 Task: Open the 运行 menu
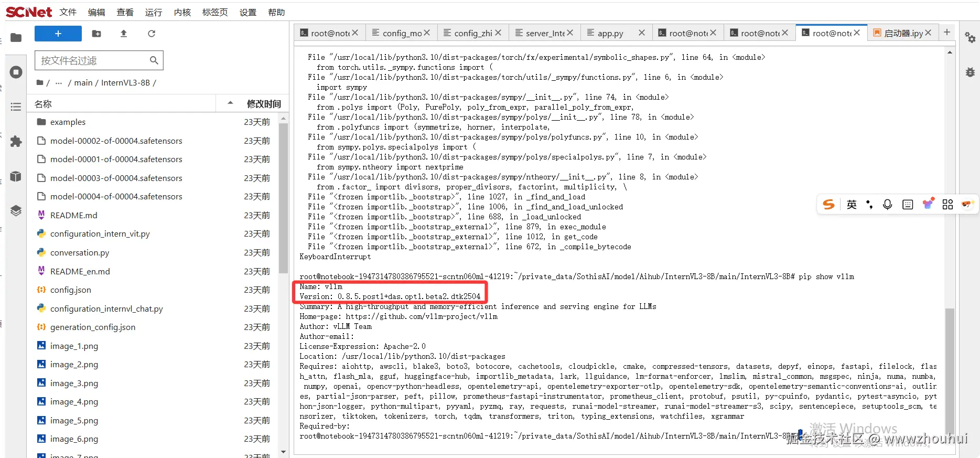[x=154, y=12]
